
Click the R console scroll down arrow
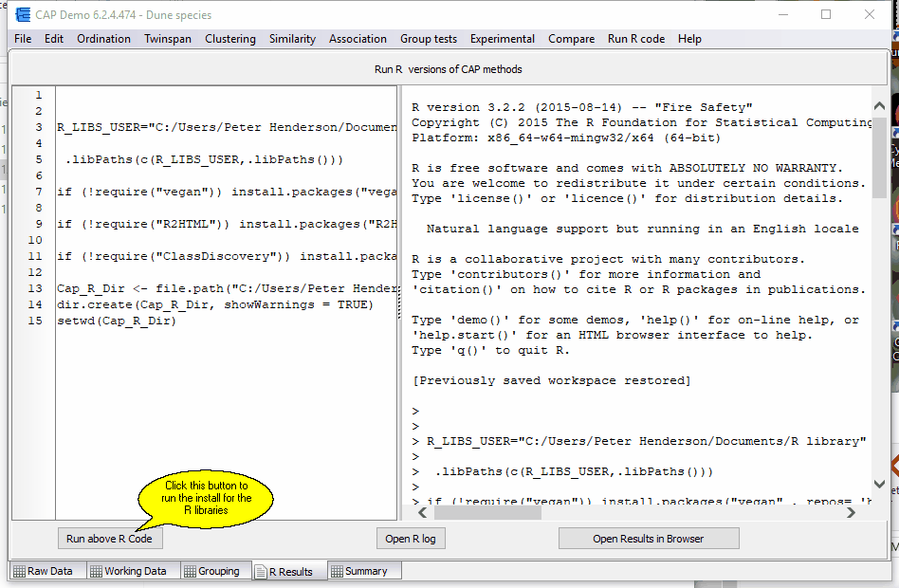879,484
